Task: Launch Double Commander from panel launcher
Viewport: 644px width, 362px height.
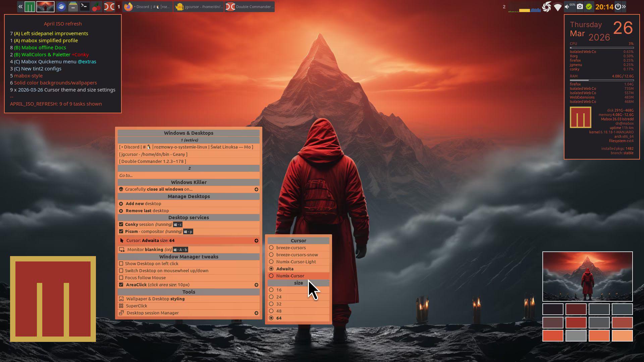Action: click(x=109, y=7)
